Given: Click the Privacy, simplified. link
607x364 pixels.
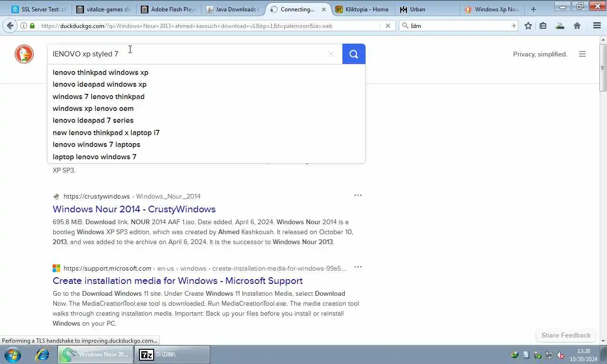Looking at the screenshot, I should 540,54.
